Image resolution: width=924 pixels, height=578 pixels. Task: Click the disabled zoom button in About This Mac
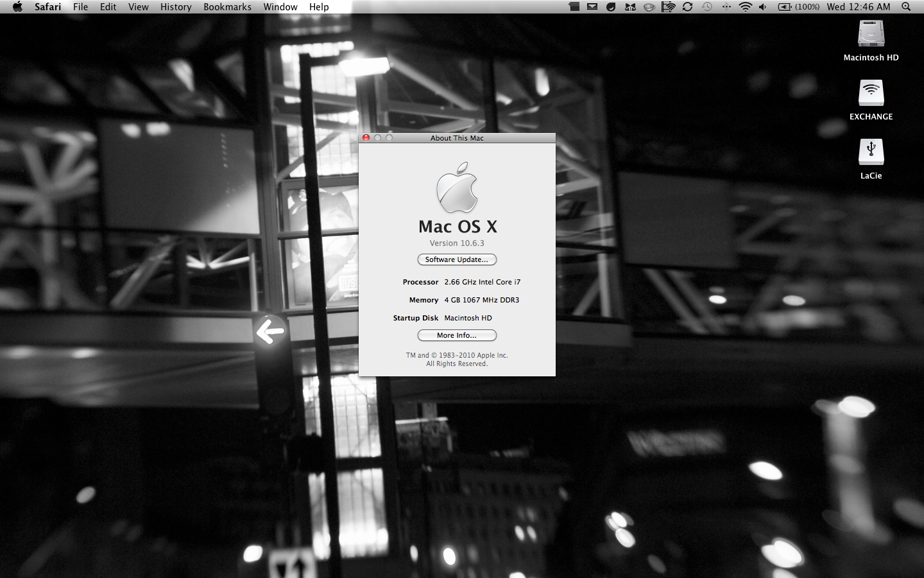click(389, 138)
